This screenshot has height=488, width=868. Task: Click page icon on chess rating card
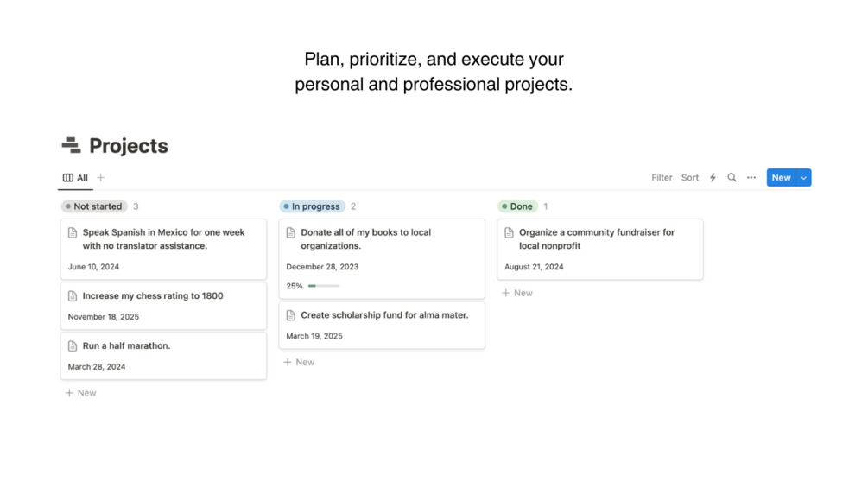pos(73,296)
